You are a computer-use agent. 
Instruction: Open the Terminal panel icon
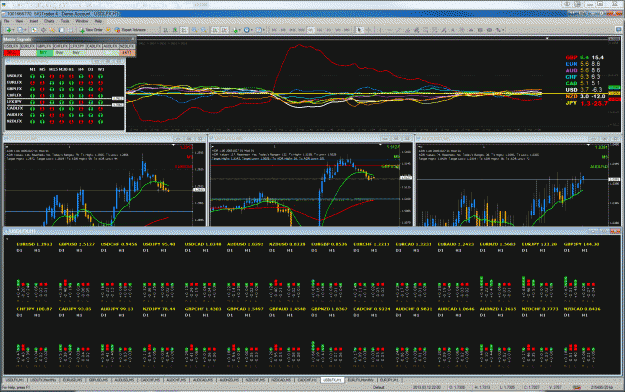click(61, 30)
